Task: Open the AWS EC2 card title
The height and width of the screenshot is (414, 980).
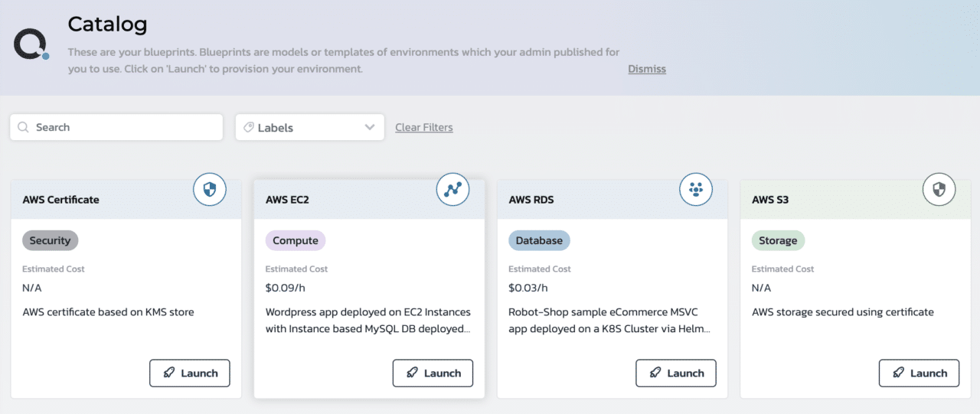Action: click(287, 200)
